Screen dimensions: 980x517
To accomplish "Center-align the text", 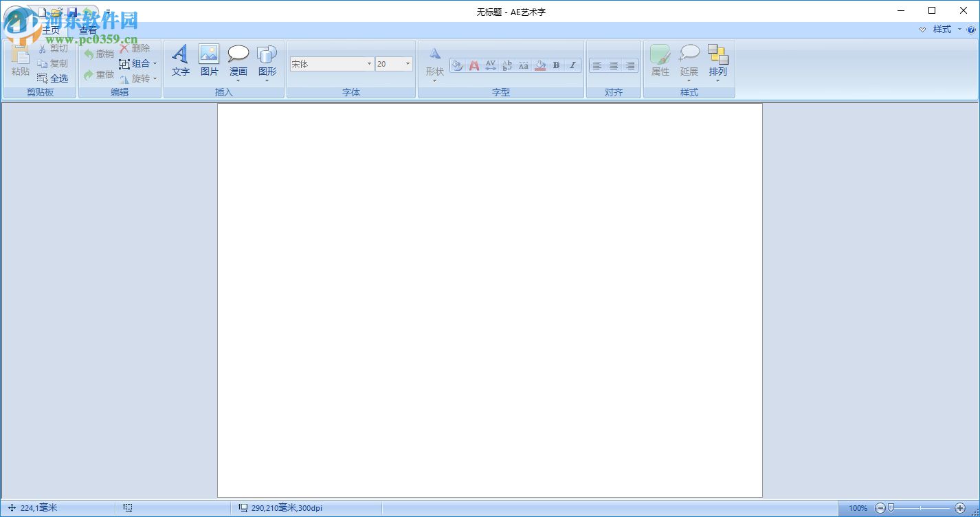I will coord(614,66).
